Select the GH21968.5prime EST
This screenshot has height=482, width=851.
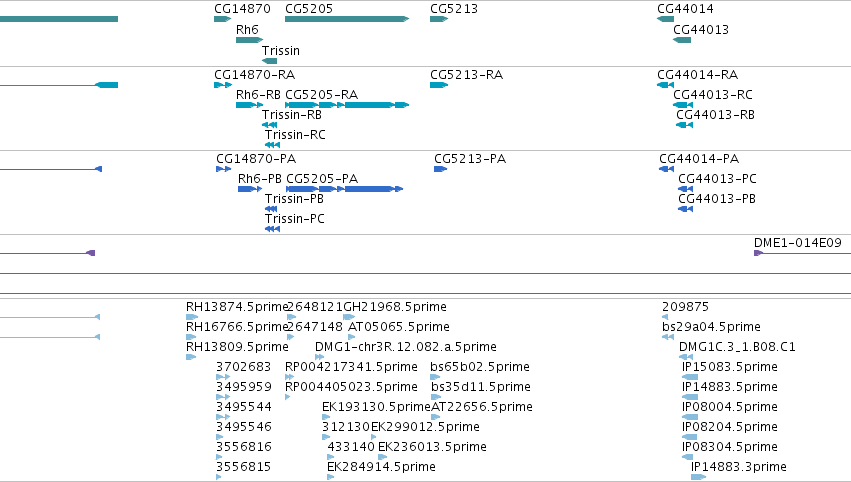click(349, 317)
